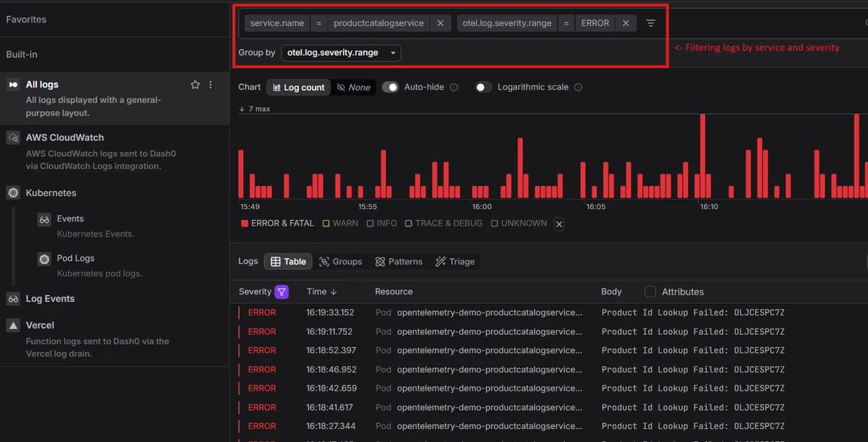Open the Group by dropdown
Screen dimensions: 868x442
341,53
